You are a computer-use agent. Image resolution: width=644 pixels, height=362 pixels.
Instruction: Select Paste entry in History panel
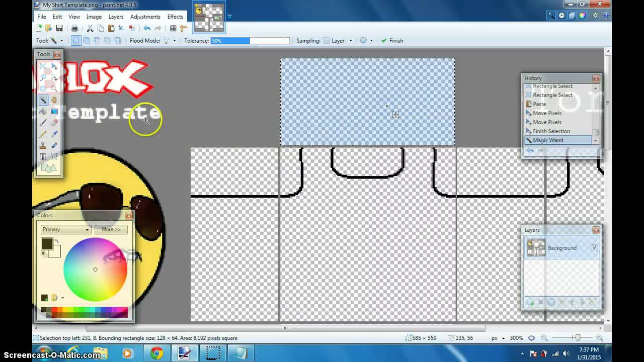(558, 104)
